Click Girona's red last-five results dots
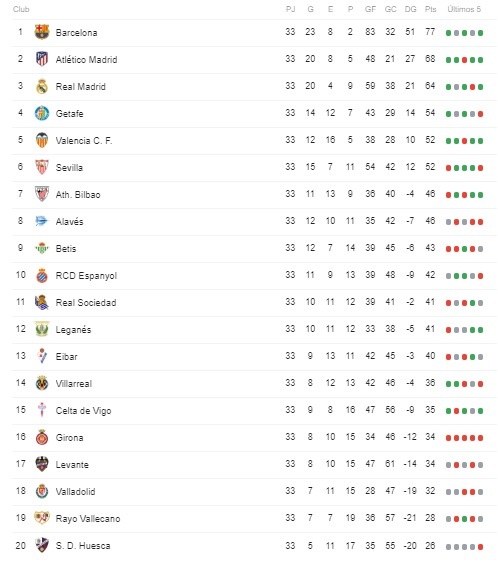 point(464,438)
